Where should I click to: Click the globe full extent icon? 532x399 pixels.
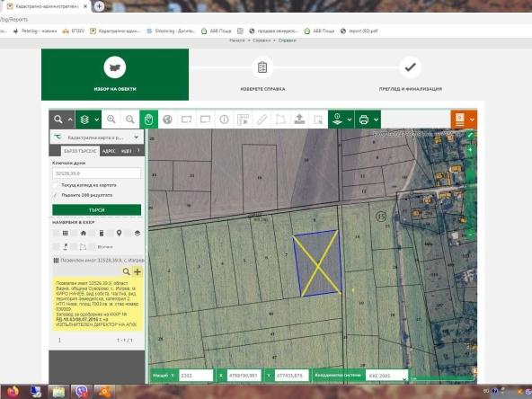point(168,120)
